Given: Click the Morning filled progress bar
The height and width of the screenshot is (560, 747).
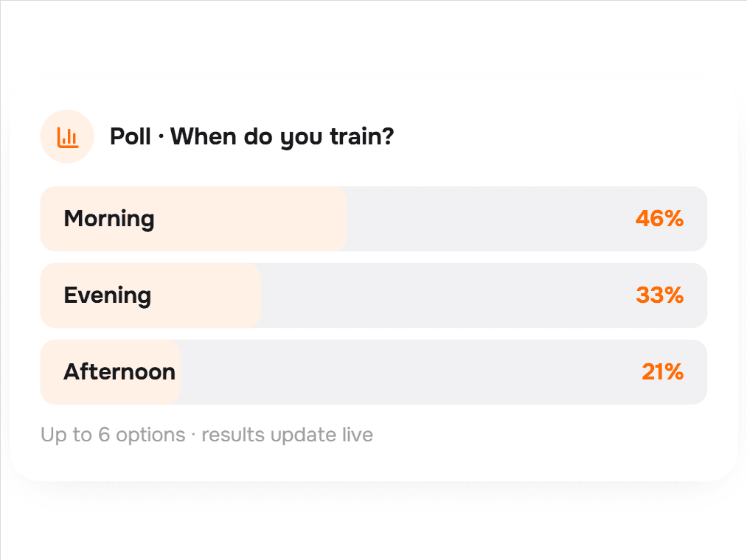Looking at the screenshot, I should pyautogui.click(x=194, y=219).
